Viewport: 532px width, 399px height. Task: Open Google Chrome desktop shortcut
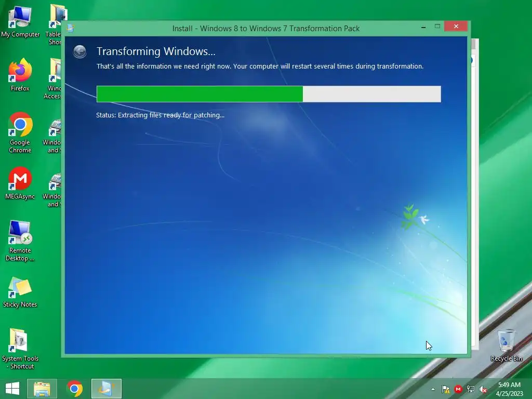20,132
